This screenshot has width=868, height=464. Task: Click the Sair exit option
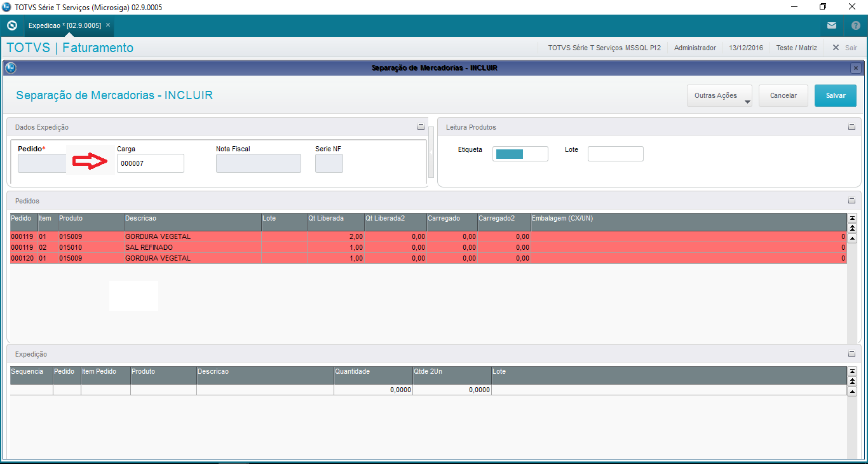(x=844, y=48)
